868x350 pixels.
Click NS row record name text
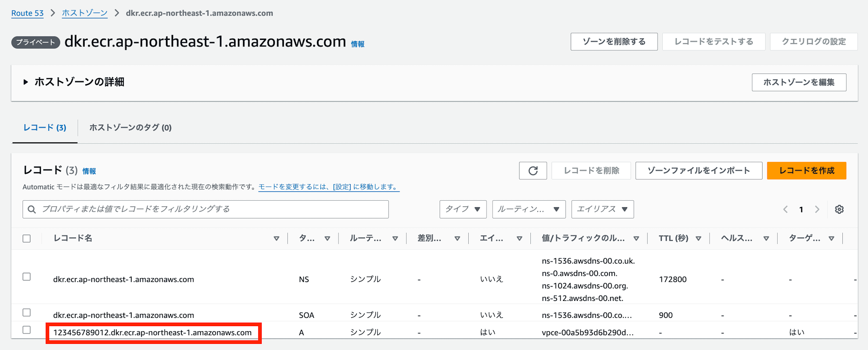point(123,279)
